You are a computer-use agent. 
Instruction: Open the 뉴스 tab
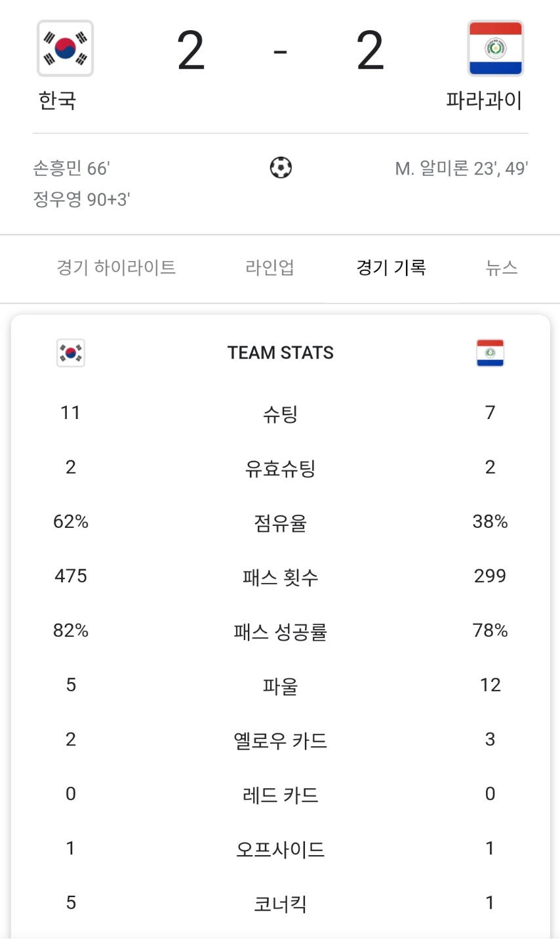(502, 266)
